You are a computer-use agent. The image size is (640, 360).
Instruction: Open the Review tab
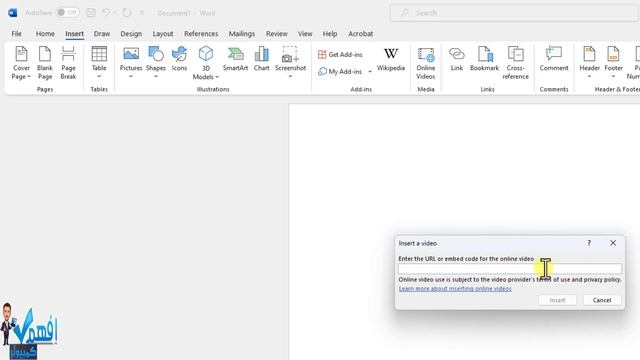277,34
